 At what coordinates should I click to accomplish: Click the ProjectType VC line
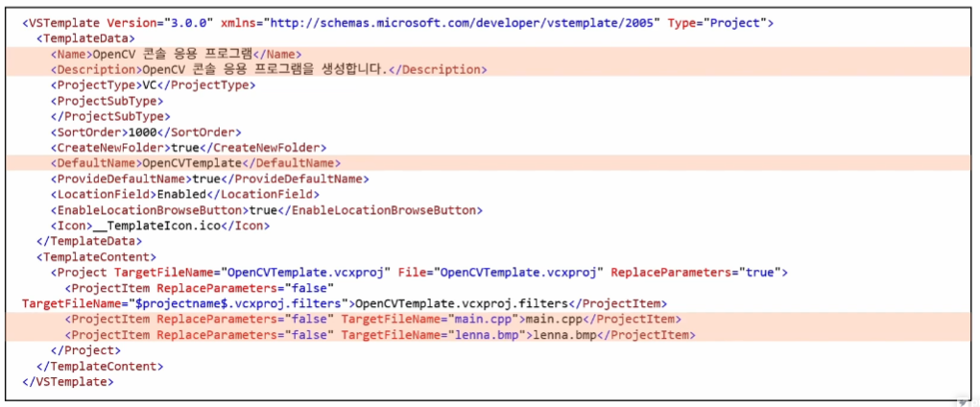tap(154, 85)
